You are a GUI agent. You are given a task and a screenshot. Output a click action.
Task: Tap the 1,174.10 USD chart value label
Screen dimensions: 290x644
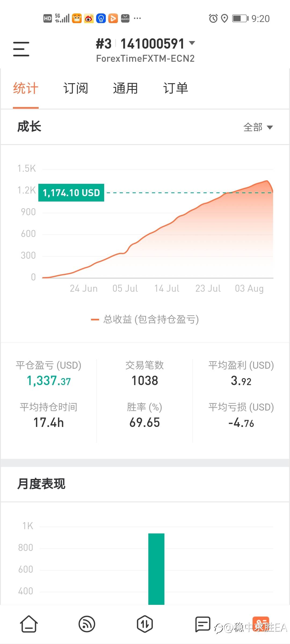pos(71,193)
